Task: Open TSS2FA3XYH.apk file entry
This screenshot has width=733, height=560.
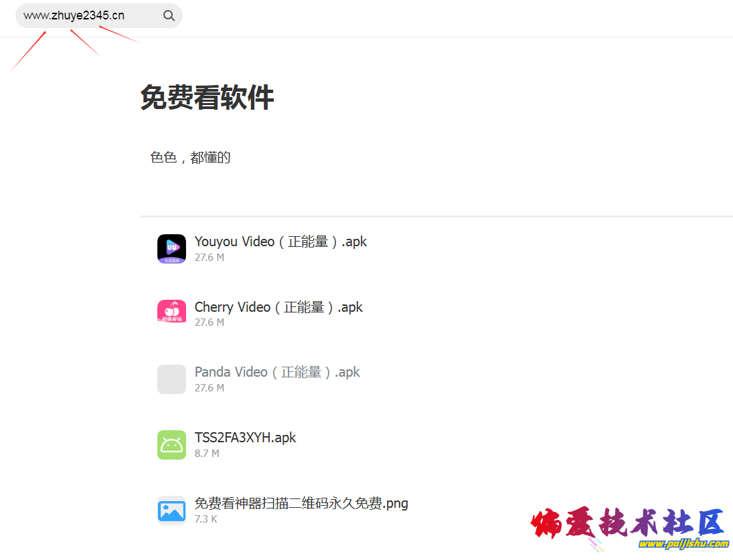Action: click(x=245, y=437)
